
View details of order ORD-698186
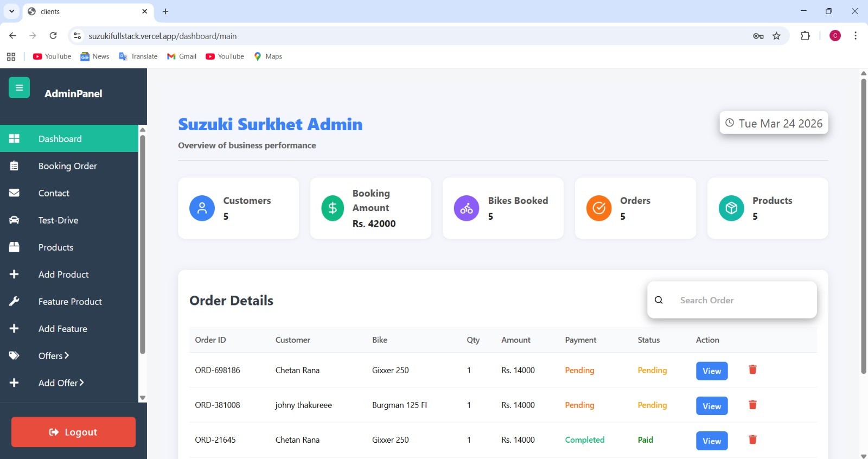(x=711, y=371)
